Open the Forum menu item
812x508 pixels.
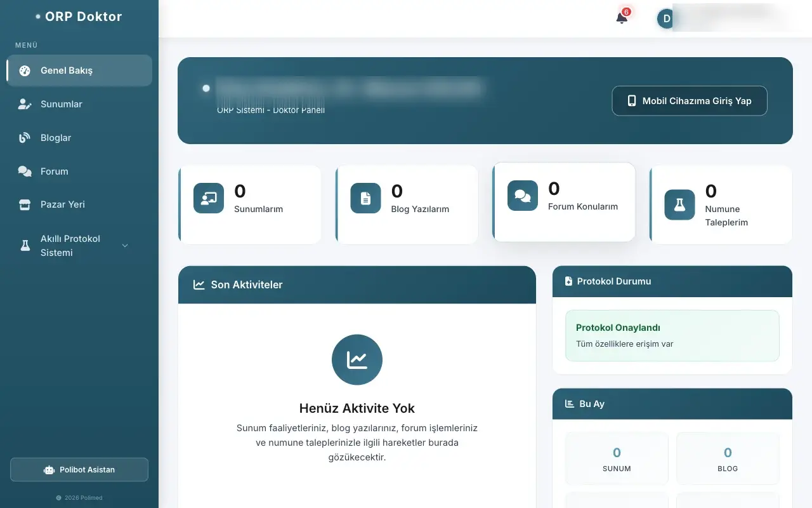[x=79, y=171]
